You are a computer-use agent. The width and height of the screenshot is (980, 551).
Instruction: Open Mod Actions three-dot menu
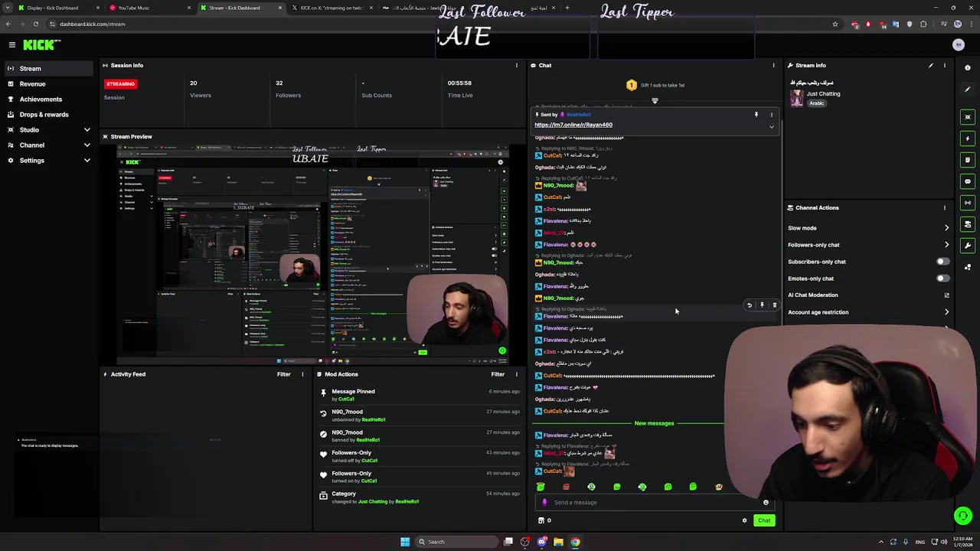516,374
